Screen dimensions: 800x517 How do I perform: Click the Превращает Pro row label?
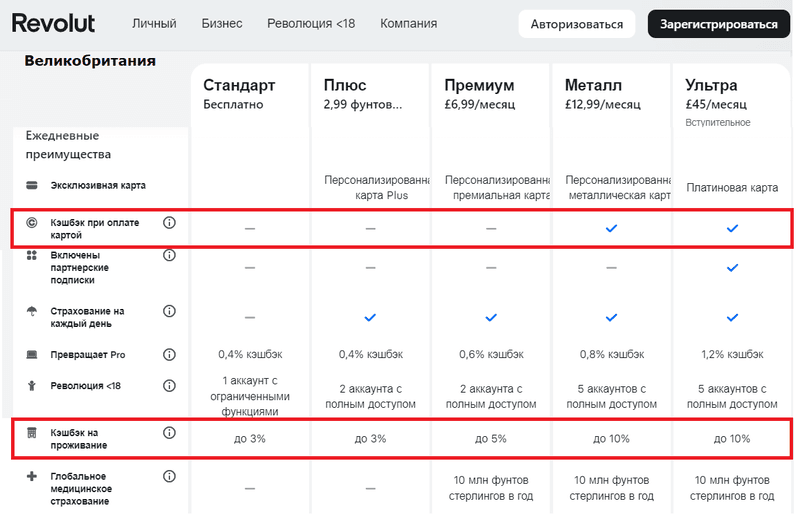click(88, 355)
